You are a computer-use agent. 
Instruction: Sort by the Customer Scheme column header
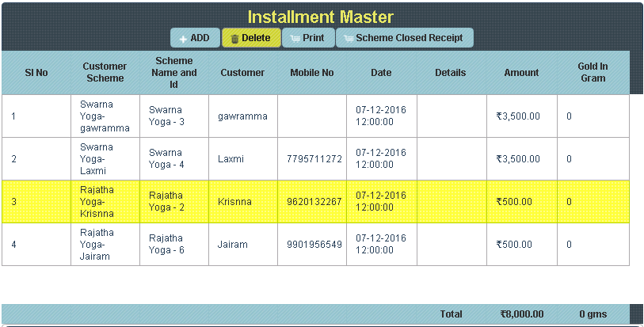[x=105, y=73]
